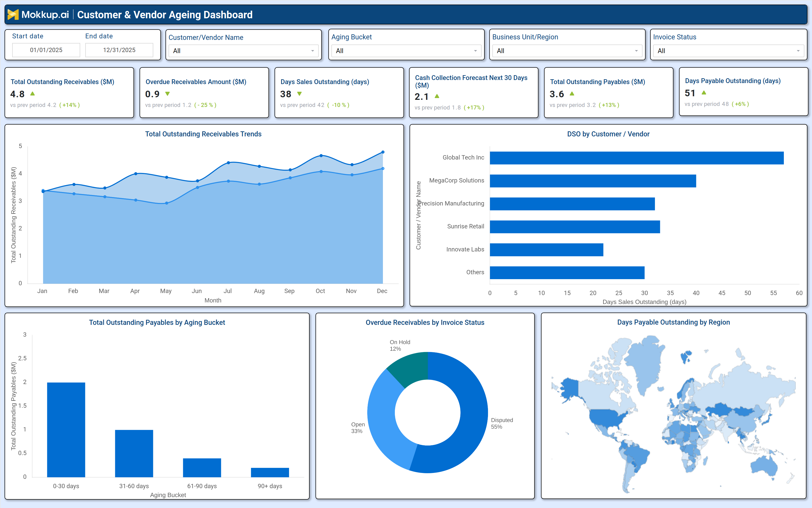Click the up arrow beside 3.6 payables
The height and width of the screenshot is (508, 812).
tap(572, 94)
